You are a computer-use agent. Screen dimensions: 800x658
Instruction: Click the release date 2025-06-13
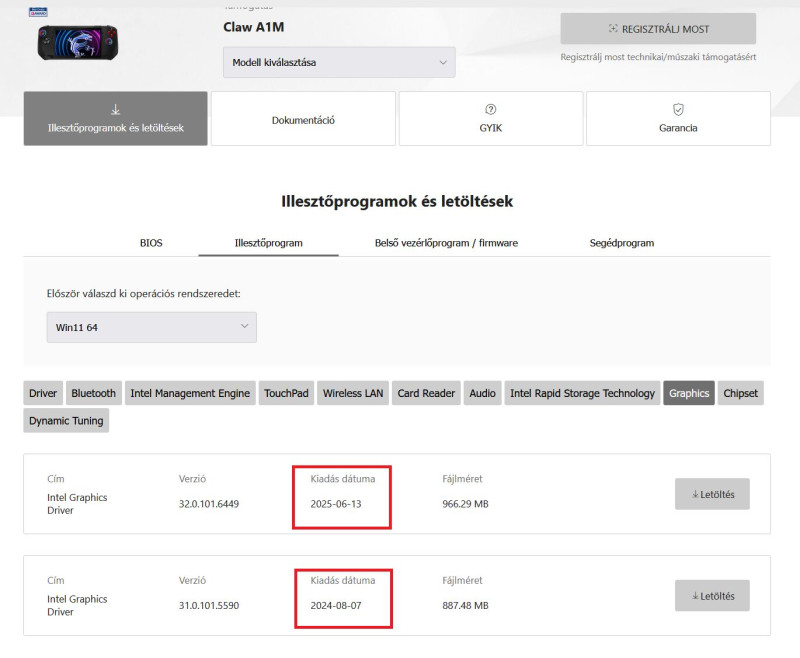click(336, 504)
